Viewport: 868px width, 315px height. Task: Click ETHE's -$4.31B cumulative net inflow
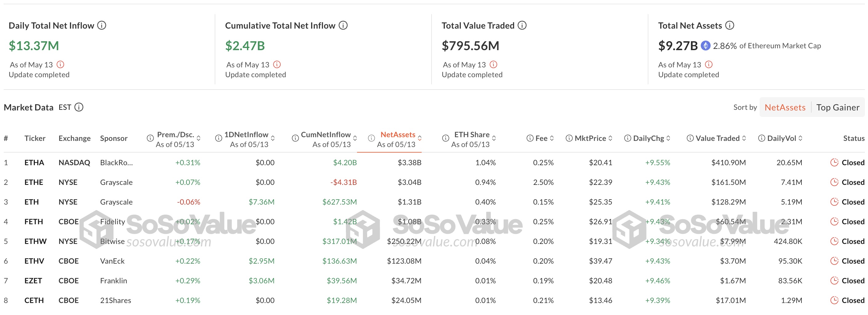(x=343, y=182)
